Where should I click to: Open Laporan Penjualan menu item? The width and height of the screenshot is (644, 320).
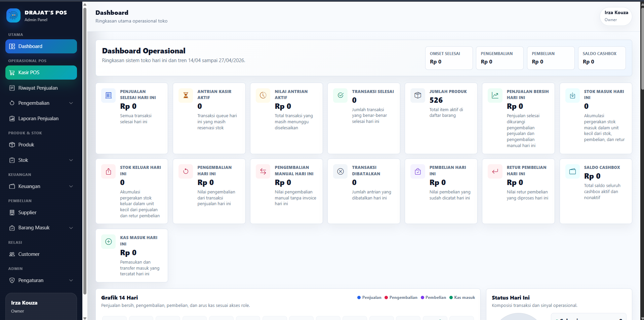click(x=41, y=119)
